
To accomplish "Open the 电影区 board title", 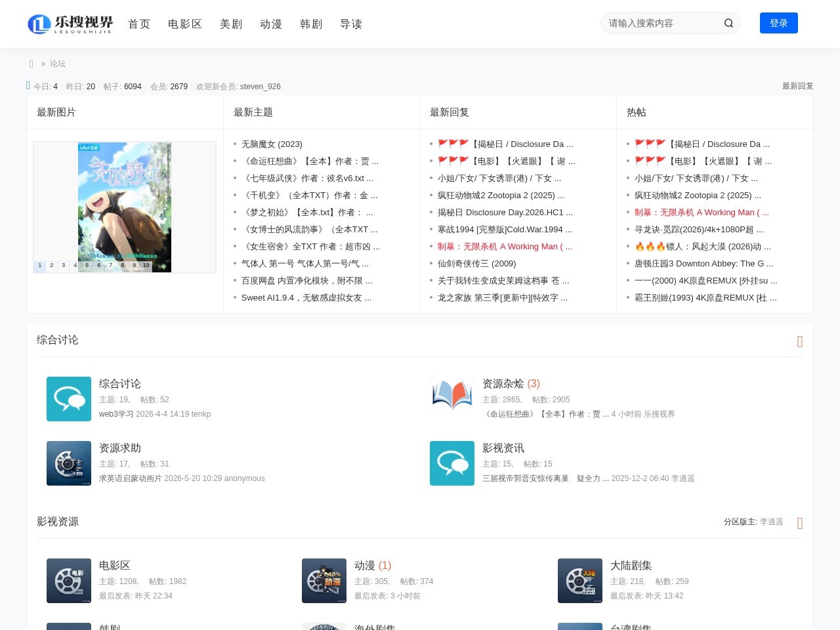I will coord(115,565).
